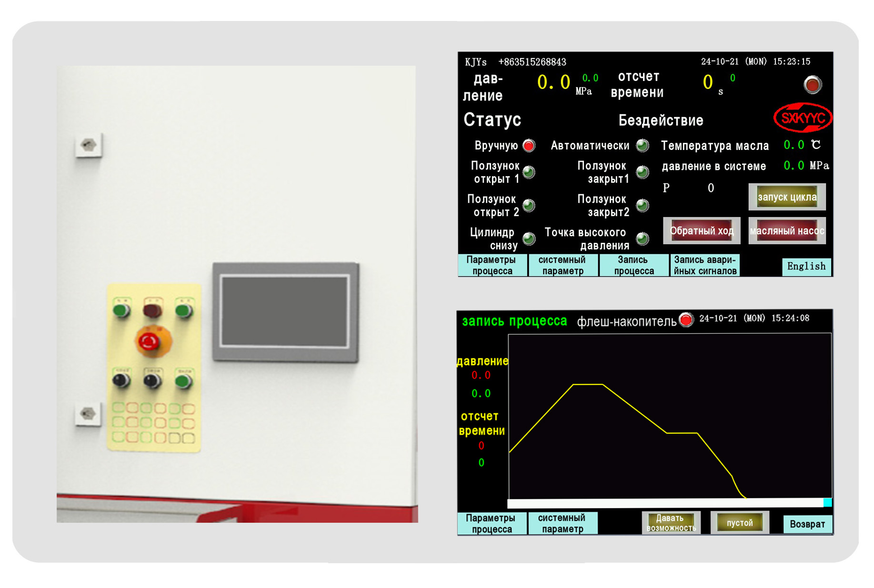
Task: Toggle the Ползунок закрыт2 indicator
Action: click(x=643, y=205)
